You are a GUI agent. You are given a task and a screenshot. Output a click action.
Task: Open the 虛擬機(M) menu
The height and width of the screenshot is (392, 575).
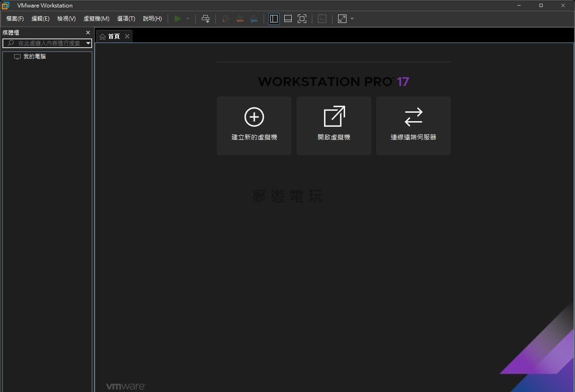[96, 19]
